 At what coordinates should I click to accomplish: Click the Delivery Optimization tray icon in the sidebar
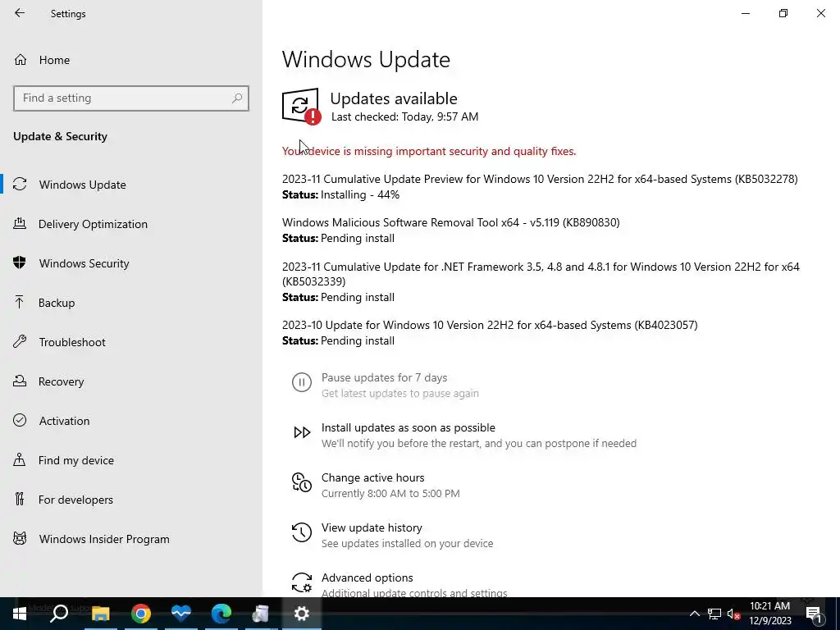click(x=20, y=224)
